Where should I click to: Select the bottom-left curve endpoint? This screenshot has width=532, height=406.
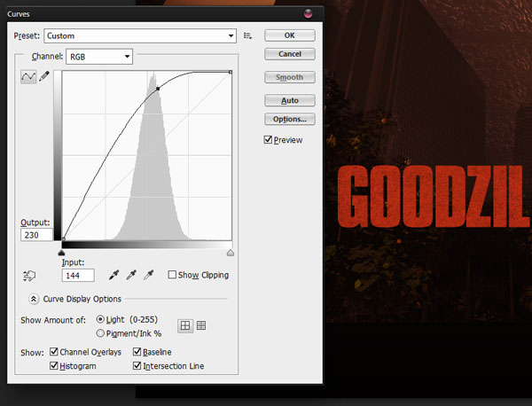(64, 238)
